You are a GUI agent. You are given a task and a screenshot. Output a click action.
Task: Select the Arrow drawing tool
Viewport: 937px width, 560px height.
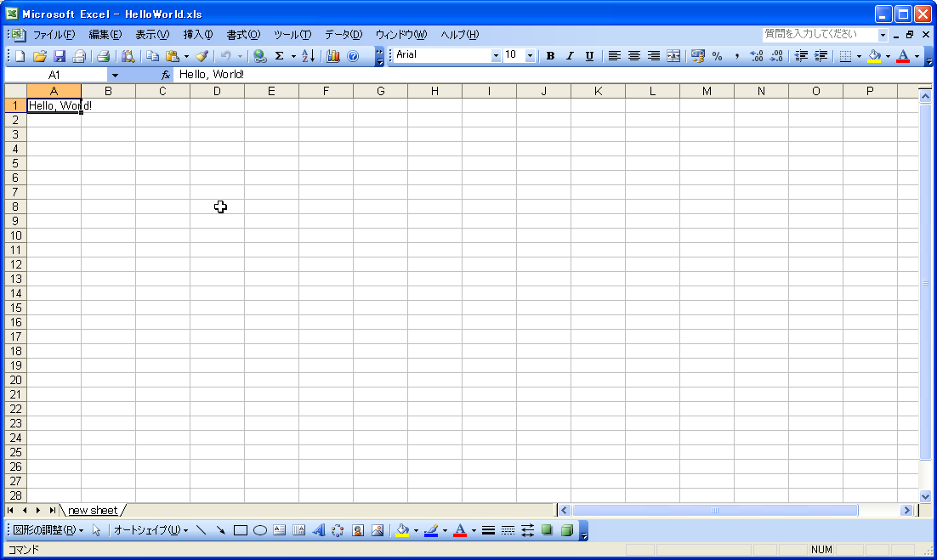(220, 530)
